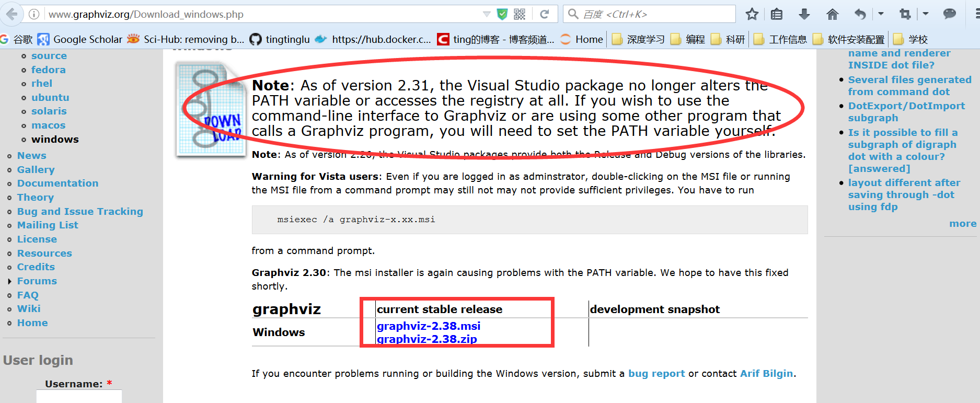
Task: Open the Wiki link
Action: [x=29, y=309]
